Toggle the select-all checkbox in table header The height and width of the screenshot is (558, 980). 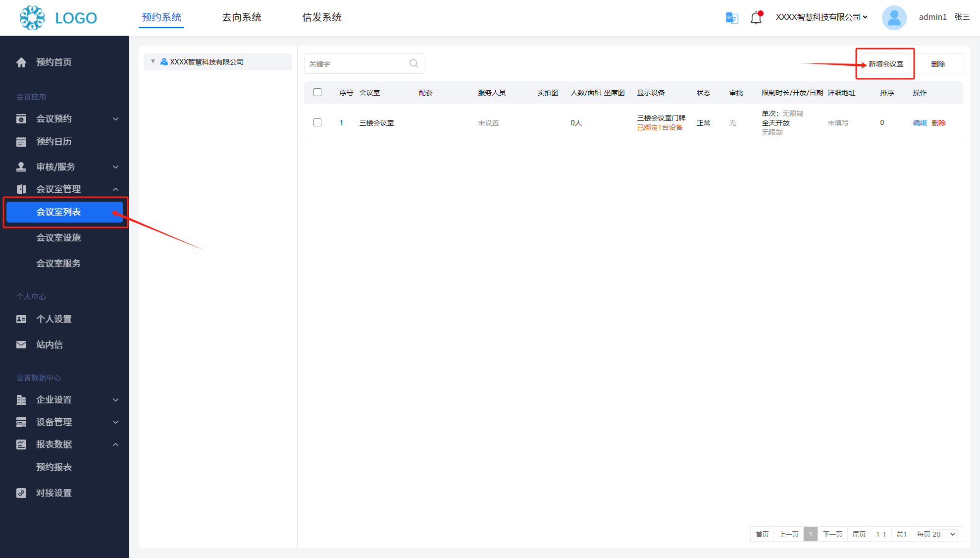(317, 92)
